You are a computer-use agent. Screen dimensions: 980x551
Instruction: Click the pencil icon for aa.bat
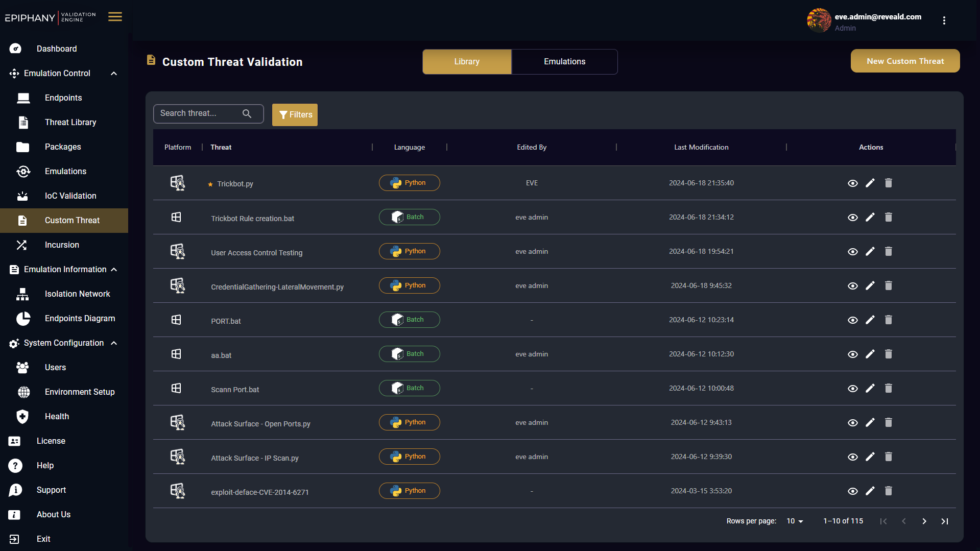point(870,354)
